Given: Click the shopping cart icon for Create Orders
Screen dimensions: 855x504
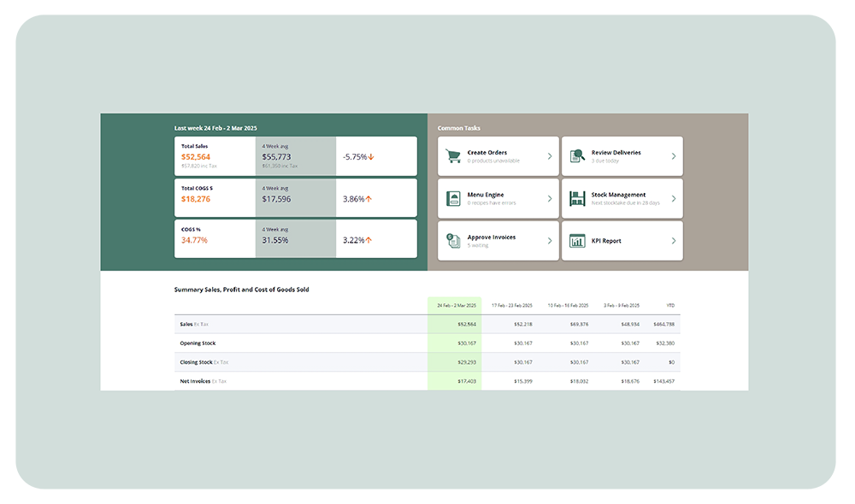Looking at the screenshot, I should 453,156.
